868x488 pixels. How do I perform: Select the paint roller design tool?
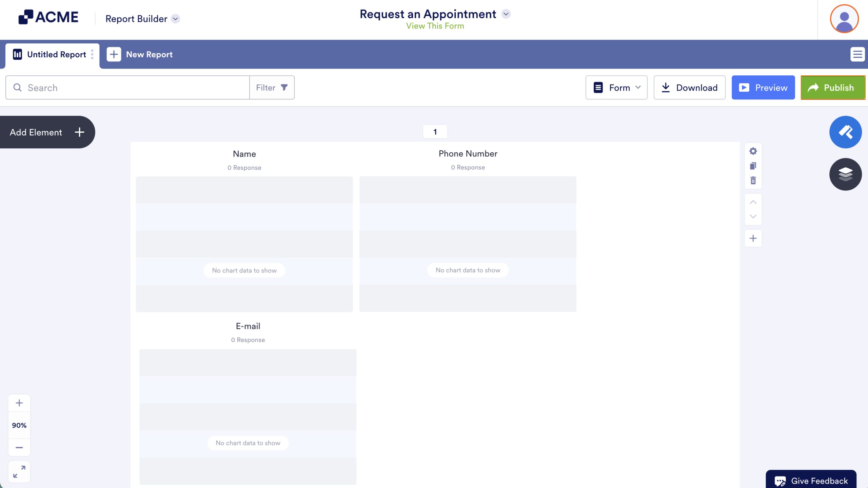coord(845,132)
